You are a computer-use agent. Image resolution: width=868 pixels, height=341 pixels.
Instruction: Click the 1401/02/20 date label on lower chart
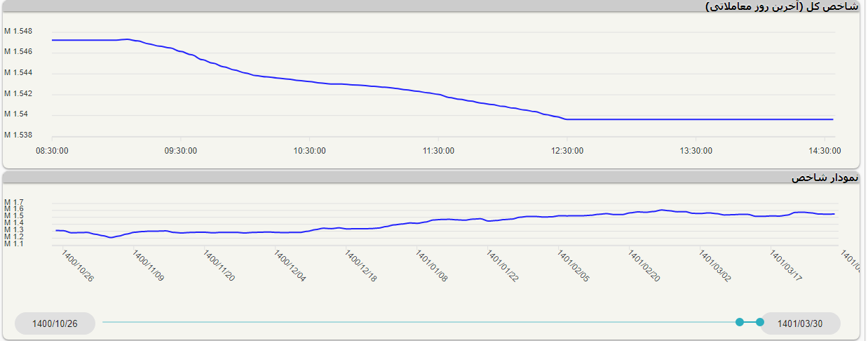(644, 266)
